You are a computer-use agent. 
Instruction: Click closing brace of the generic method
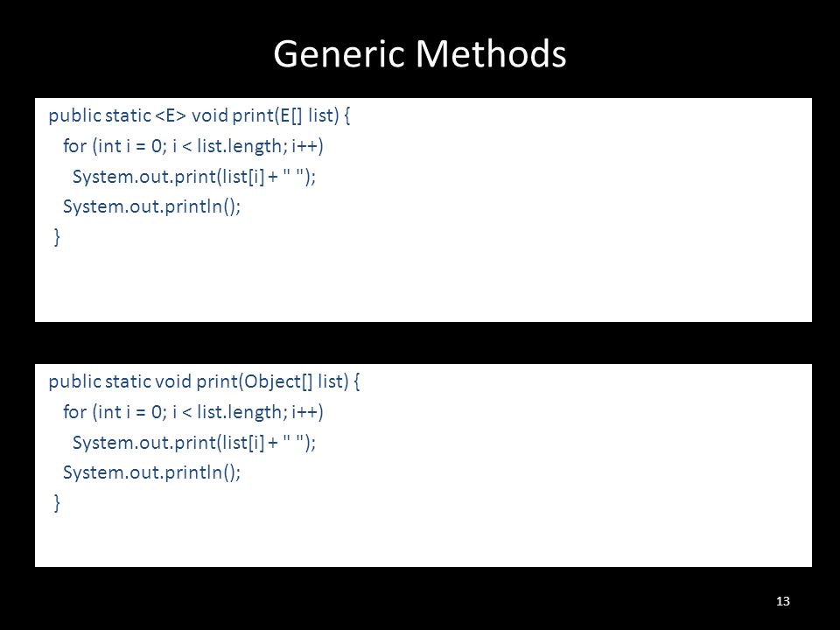pos(57,237)
